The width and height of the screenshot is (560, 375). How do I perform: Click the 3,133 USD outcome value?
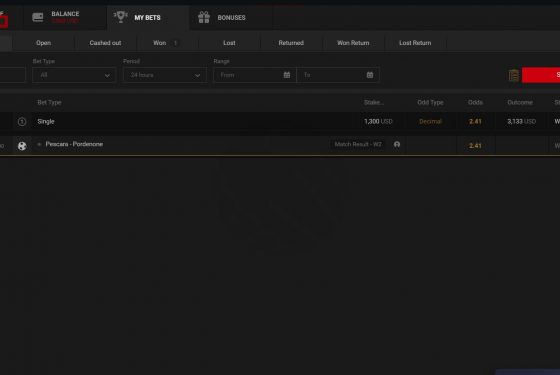click(x=521, y=121)
